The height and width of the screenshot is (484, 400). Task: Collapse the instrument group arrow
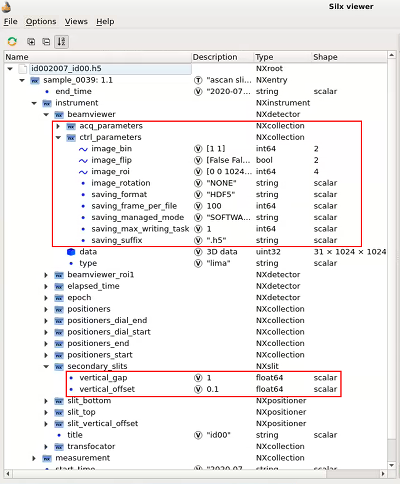[x=34, y=103]
